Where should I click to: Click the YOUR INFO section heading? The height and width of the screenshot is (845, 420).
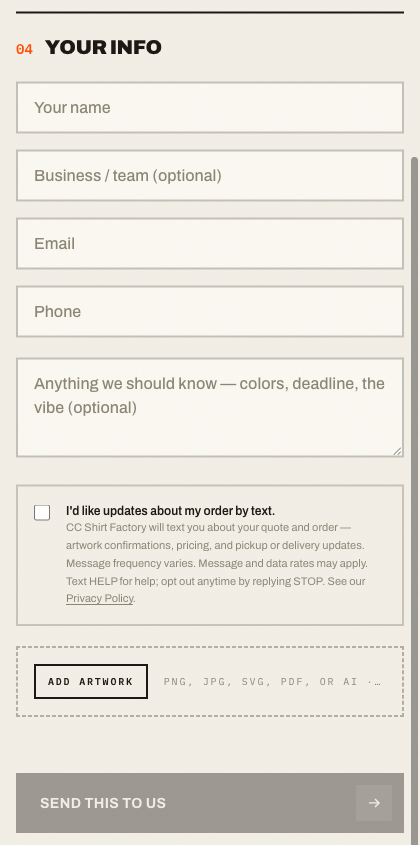[103, 47]
